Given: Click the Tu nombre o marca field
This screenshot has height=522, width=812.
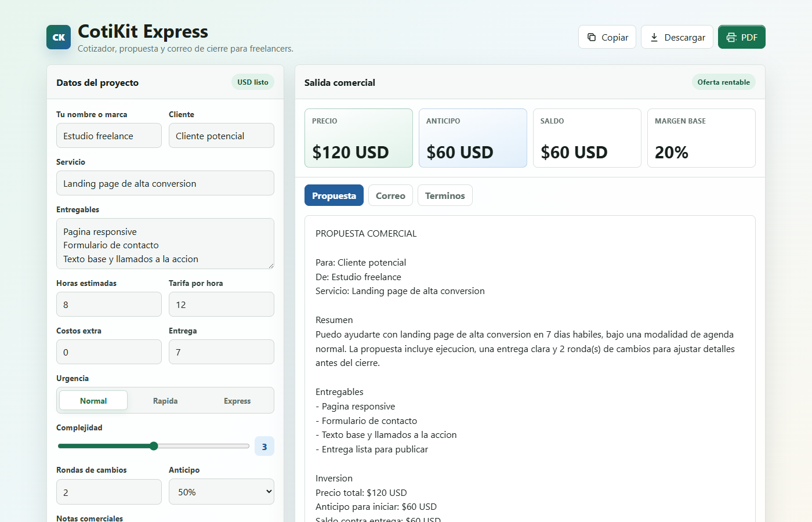Looking at the screenshot, I should pos(109,136).
